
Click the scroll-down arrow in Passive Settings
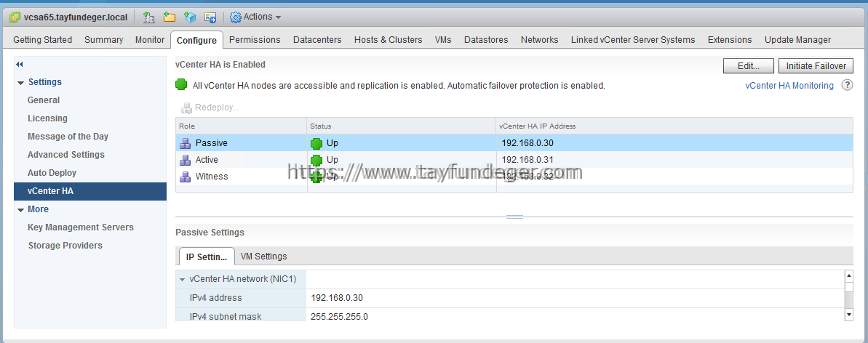click(848, 315)
